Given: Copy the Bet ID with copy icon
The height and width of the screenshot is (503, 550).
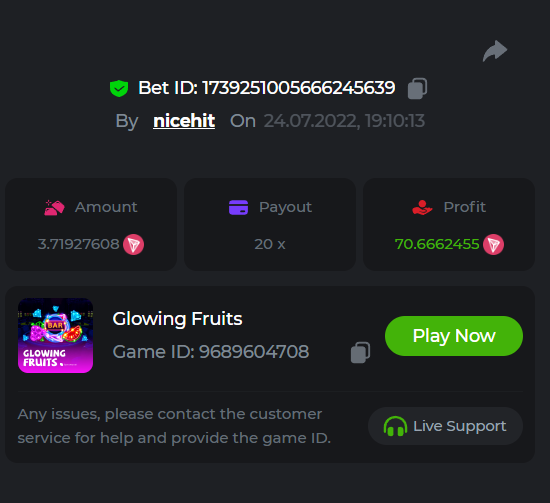Looking at the screenshot, I should (x=417, y=88).
